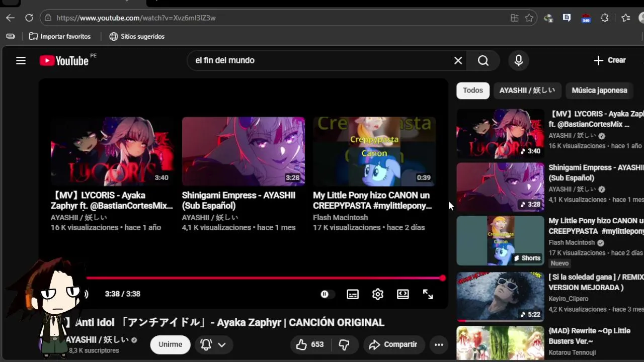Open notification bell dropdown

tap(213, 344)
